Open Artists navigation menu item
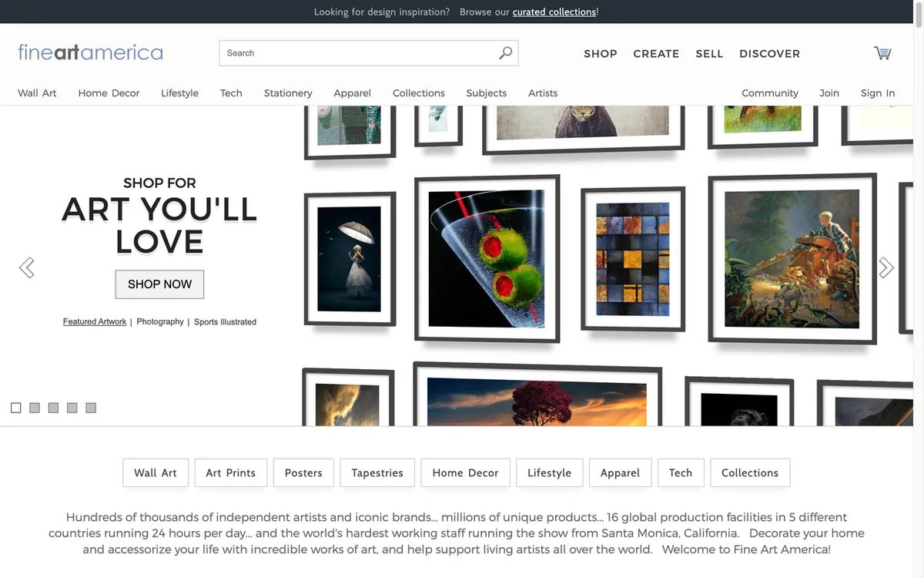Image resolution: width=924 pixels, height=578 pixels. click(543, 93)
